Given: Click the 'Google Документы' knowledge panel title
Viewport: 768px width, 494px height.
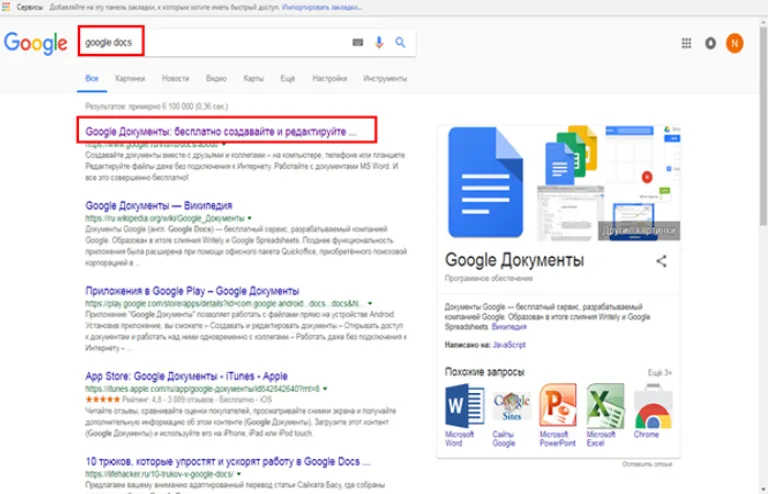Looking at the screenshot, I should pos(514,260).
